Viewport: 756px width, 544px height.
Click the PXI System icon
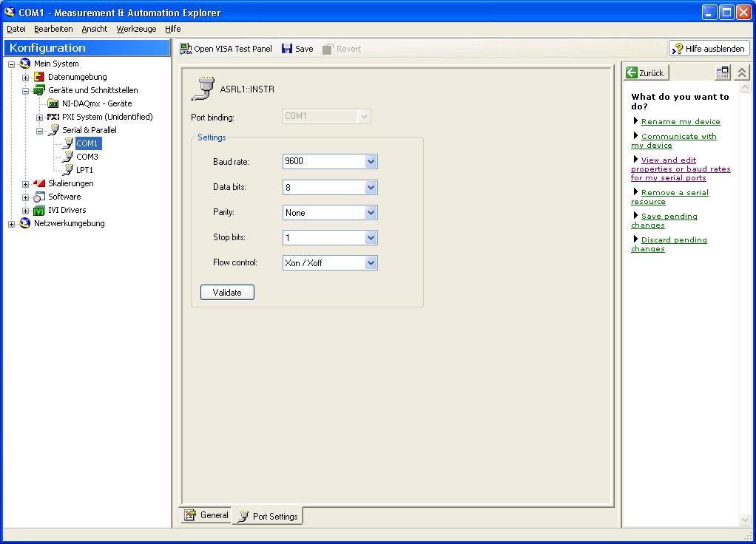[53, 117]
